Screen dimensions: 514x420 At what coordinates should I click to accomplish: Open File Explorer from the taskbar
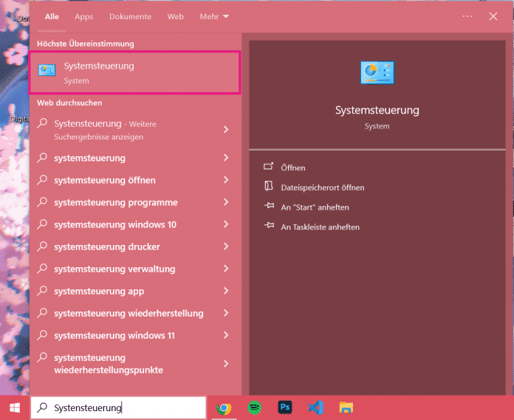pos(346,407)
